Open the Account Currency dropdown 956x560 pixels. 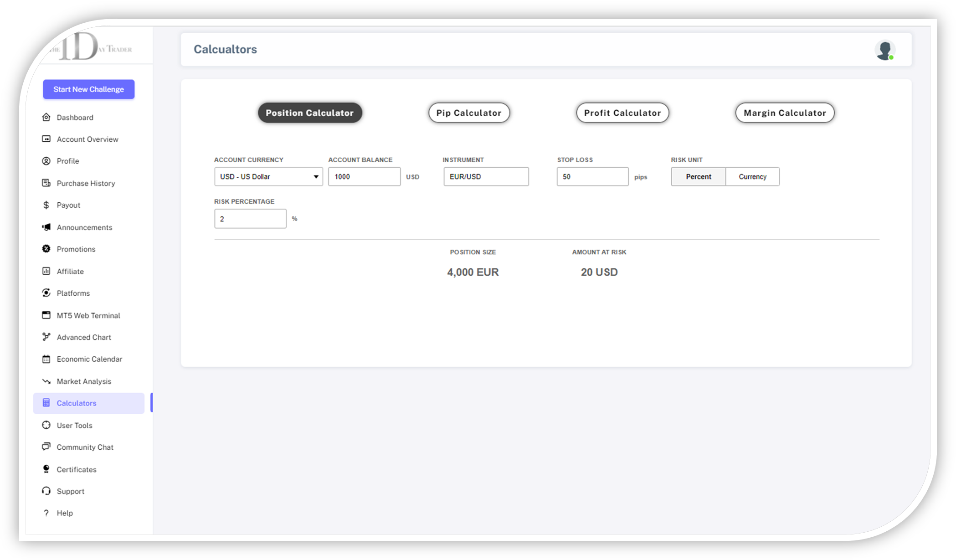click(x=268, y=177)
